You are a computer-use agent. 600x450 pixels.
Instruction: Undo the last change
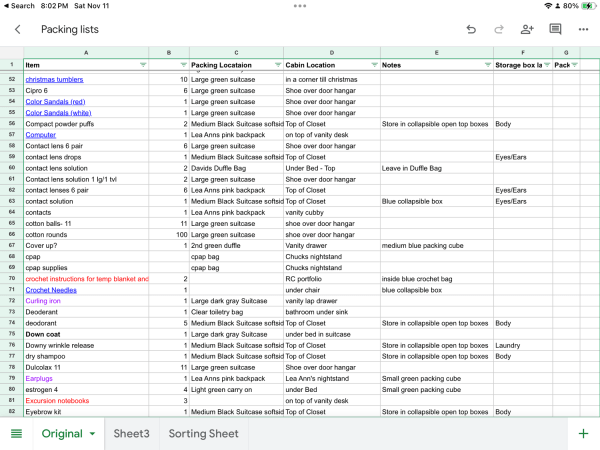[x=471, y=30]
